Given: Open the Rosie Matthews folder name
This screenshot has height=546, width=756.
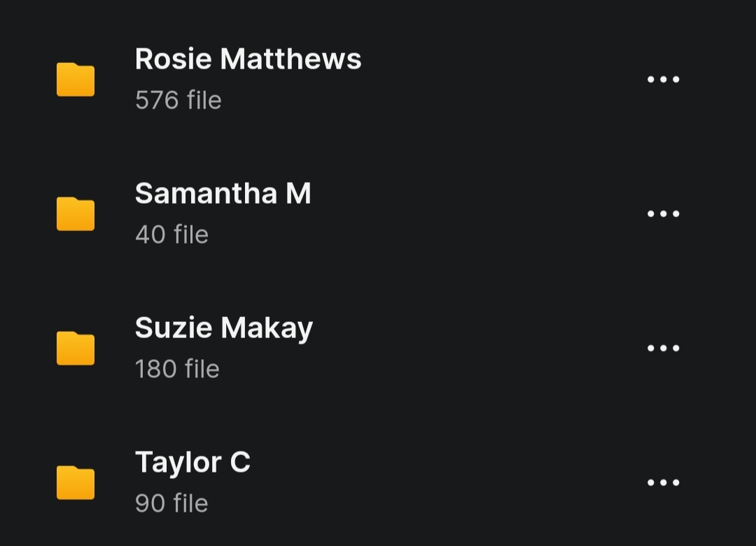Looking at the screenshot, I should [x=248, y=59].
